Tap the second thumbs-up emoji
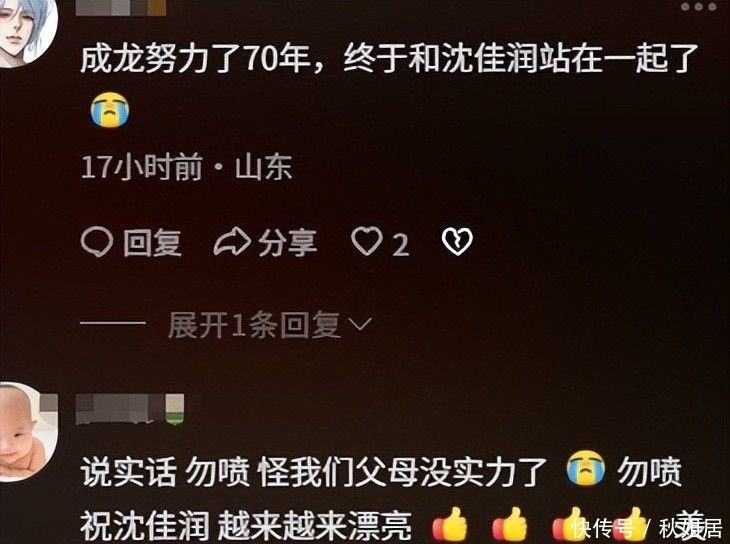 (510, 525)
